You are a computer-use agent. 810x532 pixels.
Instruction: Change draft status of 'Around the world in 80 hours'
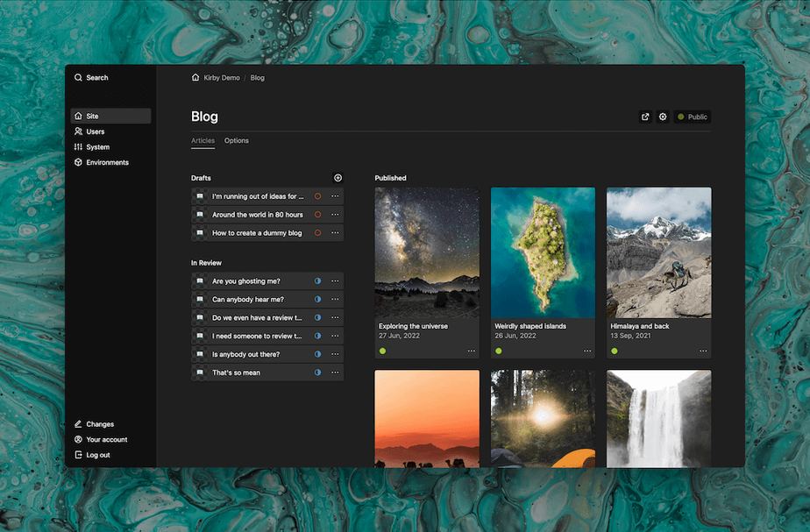coord(318,215)
